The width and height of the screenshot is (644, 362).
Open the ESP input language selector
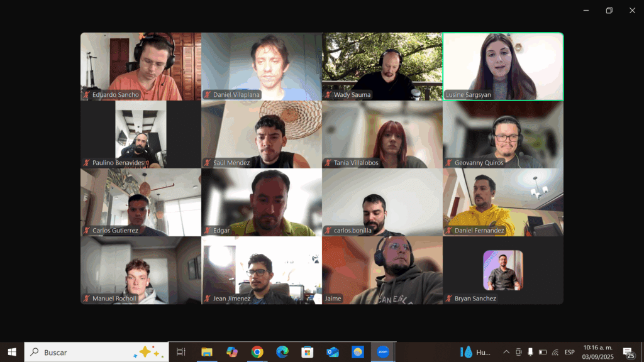tap(570, 352)
